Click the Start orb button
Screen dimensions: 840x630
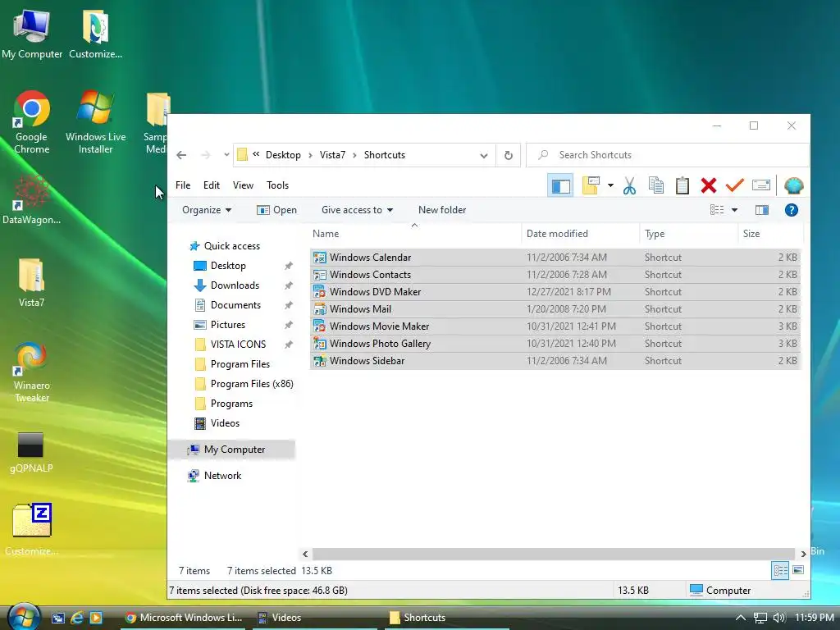pos(24,617)
